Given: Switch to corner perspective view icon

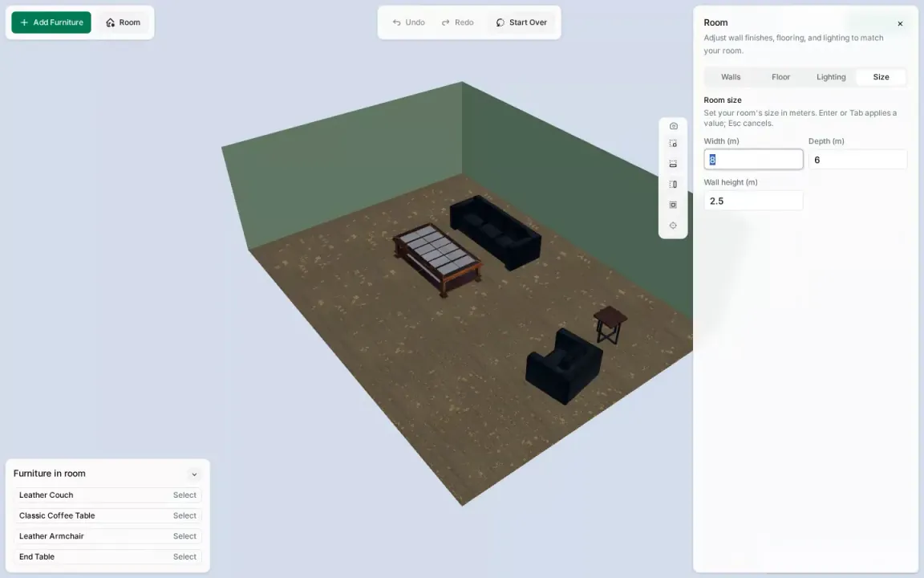Looking at the screenshot, I should (673, 144).
